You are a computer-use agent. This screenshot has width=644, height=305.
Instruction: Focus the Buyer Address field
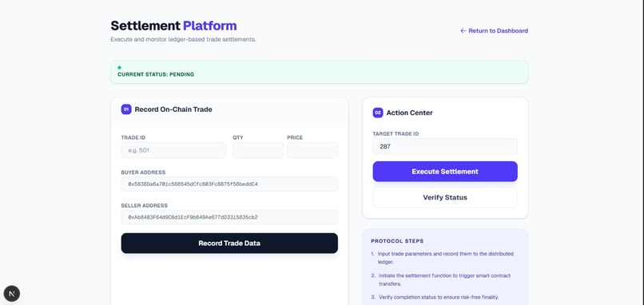tap(229, 184)
